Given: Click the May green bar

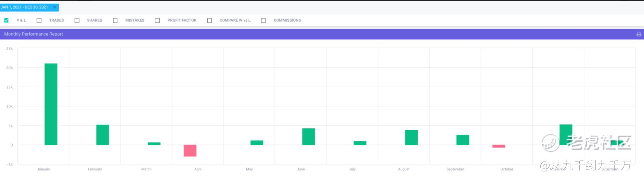Looking at the screenshot, I should click(257, 143).
